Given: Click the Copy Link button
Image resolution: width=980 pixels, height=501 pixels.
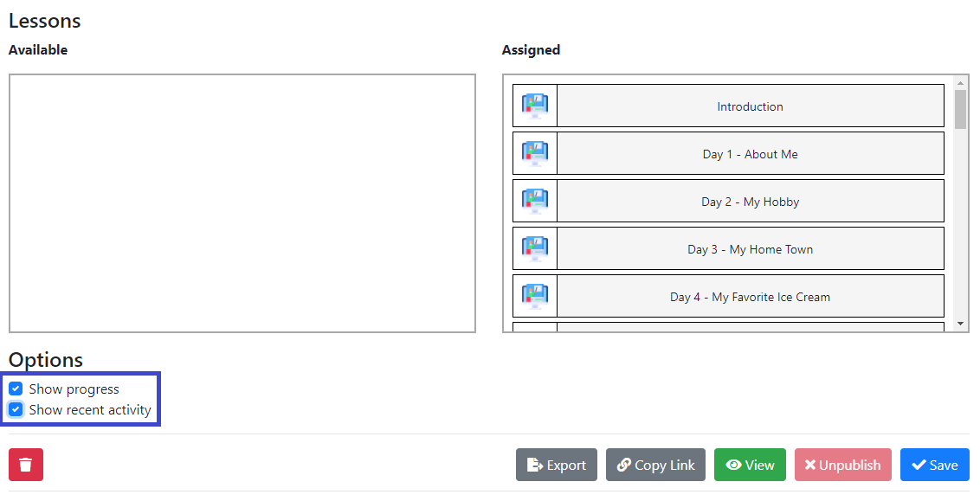Looking at the screenshot, I should tap(655, 465).
